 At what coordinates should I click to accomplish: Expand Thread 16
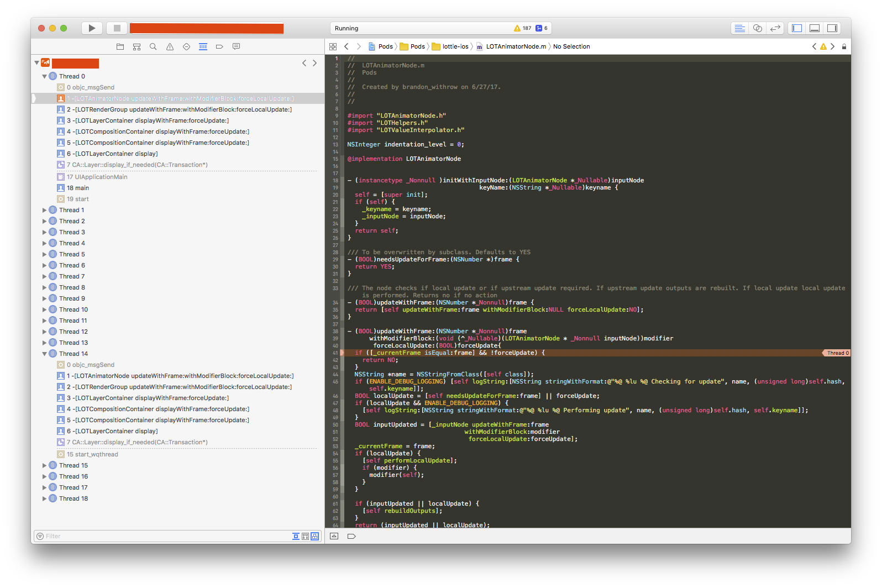point(45,476)
